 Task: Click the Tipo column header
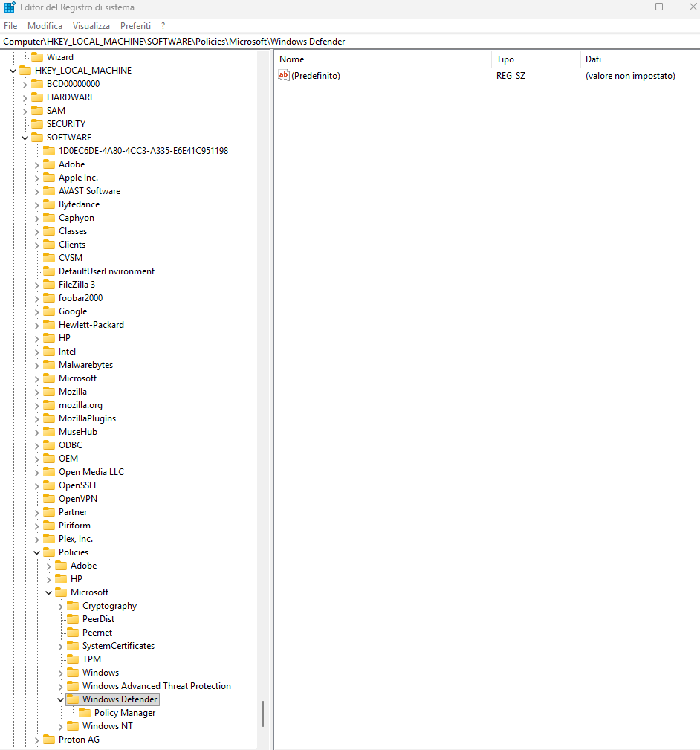tap(536, 59)
